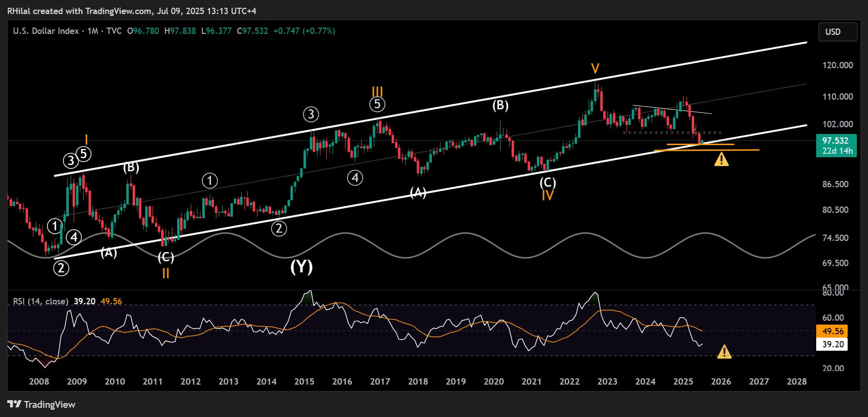Click the 1M timeframe in chart legend
This screenshot has width=868, height=417.
click(92, 31)
